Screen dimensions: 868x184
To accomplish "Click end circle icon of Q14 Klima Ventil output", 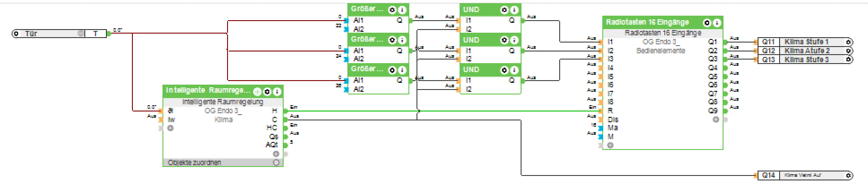I will [x=848, y=175].
